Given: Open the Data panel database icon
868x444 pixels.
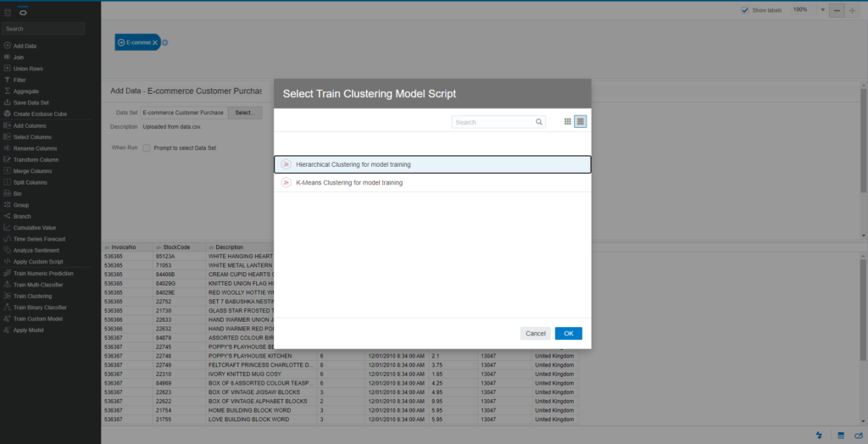Looking at the screenshot, I should (x=8, y=12).
